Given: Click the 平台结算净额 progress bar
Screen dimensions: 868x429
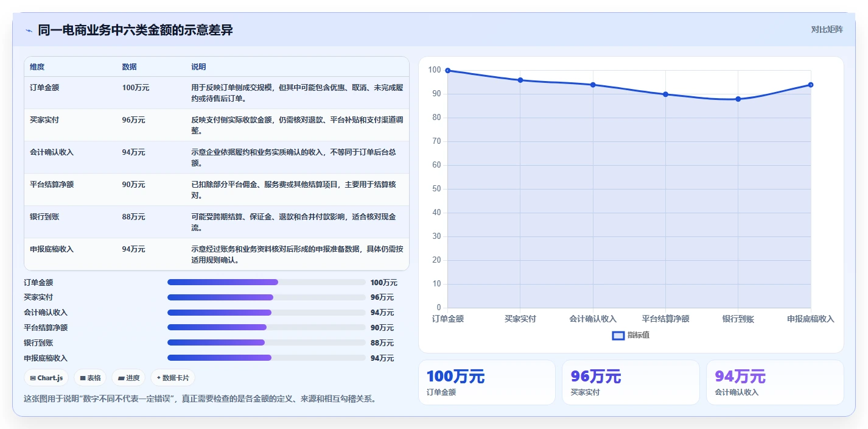Looking at the screenshot, I should pos(266,327).
